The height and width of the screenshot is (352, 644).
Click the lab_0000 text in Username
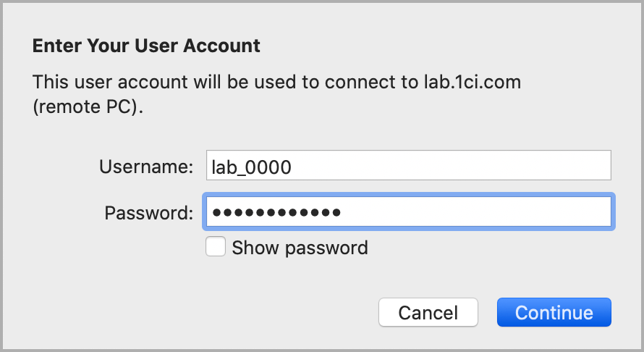point(250,167)
